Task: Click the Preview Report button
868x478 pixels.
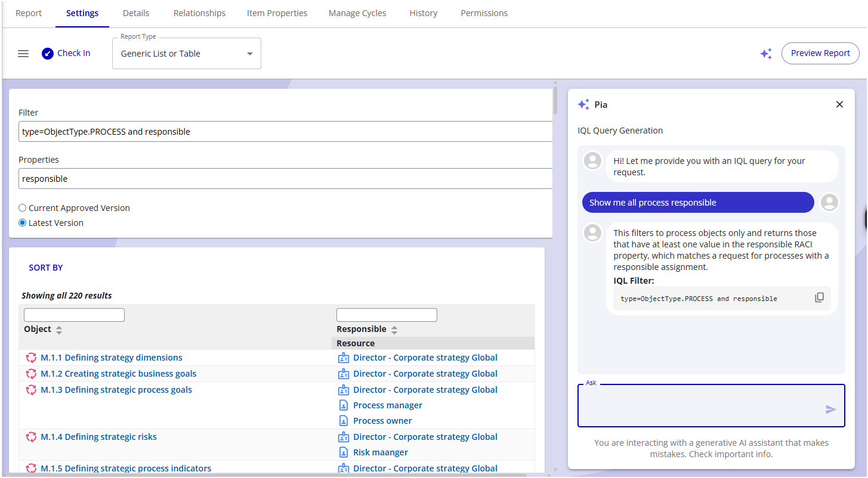Action: 820,53
